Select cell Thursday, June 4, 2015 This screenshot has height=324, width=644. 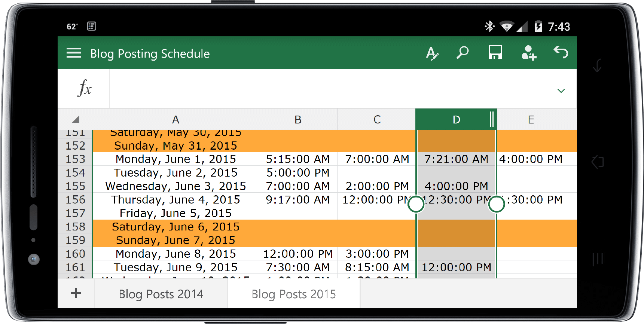pos(176,199)
